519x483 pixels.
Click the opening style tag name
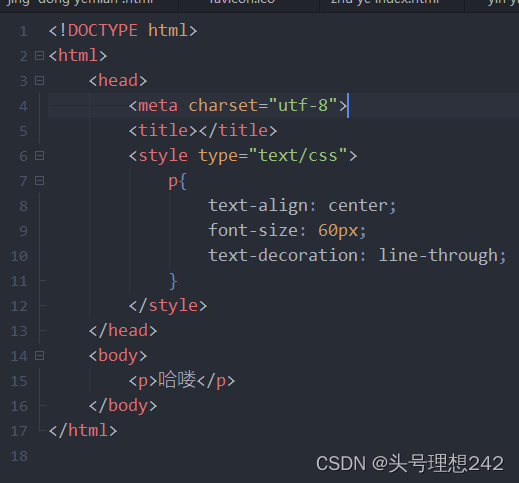163,156
